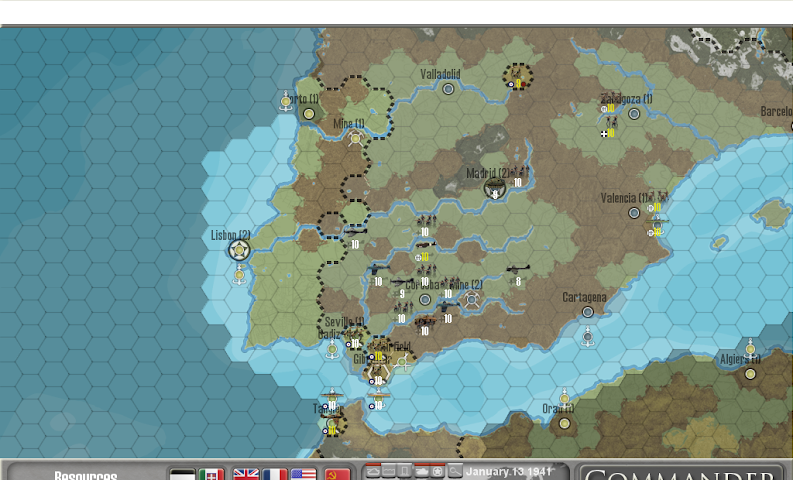Select the bomber with yellow strength 10
The height and width of the screenshot is (480, 800).
(424, 250)
